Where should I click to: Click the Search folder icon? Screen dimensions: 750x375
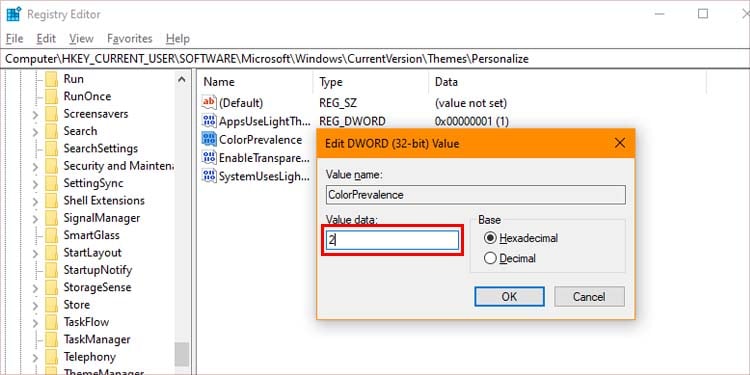(x=51, y=131)
